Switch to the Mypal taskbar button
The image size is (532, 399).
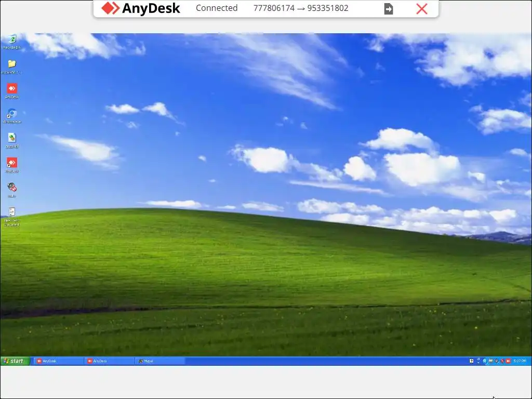tap(159, 361)
